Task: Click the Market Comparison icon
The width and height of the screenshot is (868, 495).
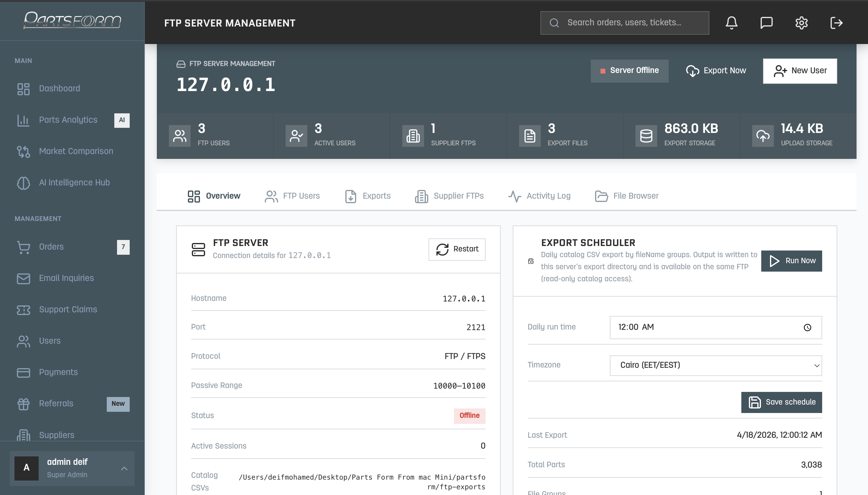Action: 24,151
